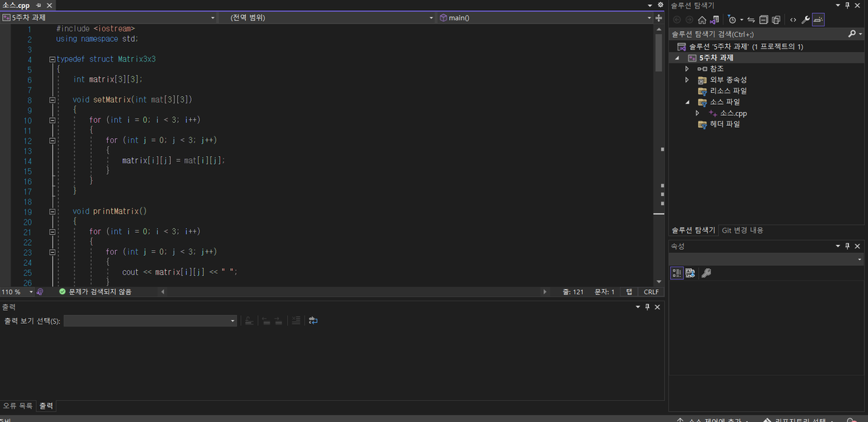This screenshot has height=422, width=868.
Task: Click the Pending Changes Filter clock icon
Action: 732,20
